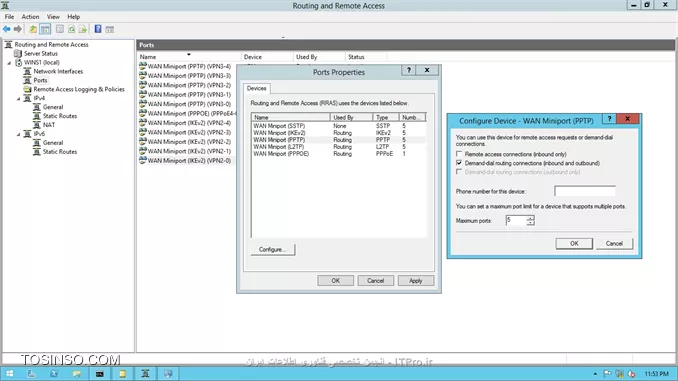The height and width of the screenshot is (381, 678).
Task: Decrease Maximum ports with down arrow
Action: (531, 223)
